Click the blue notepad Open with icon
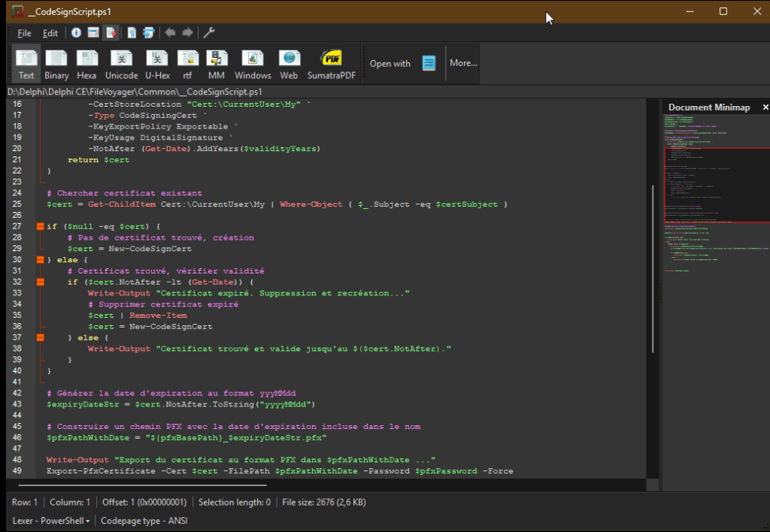Screen dimensions: 770x532 click(429, 63)
